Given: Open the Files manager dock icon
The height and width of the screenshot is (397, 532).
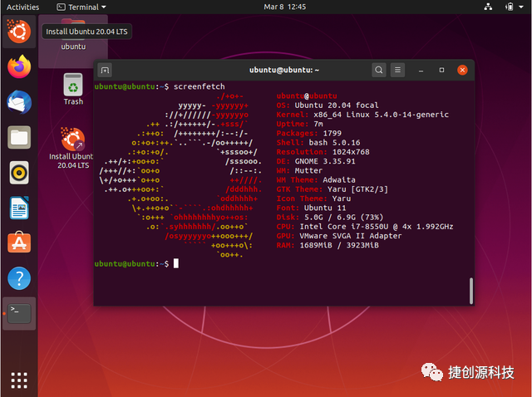Looking at the screenshot, I should coord(19,137).
